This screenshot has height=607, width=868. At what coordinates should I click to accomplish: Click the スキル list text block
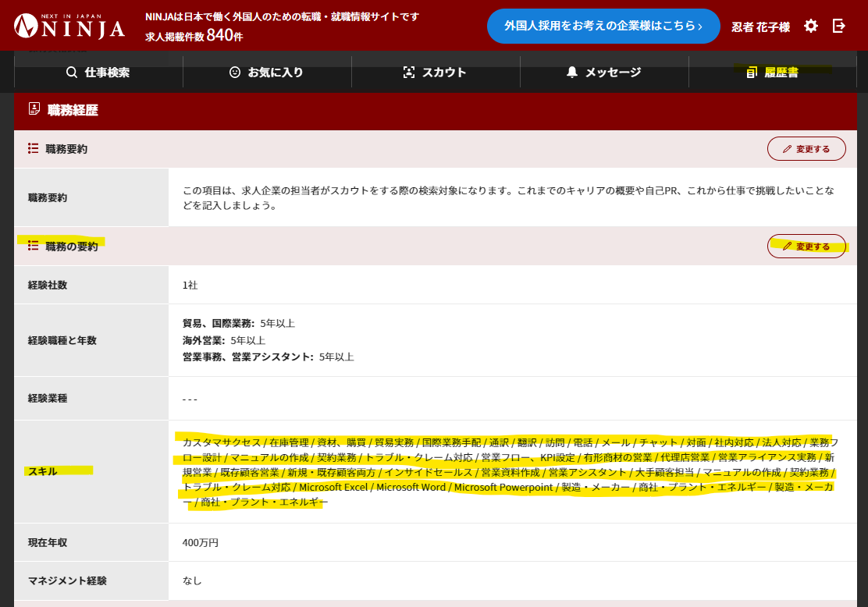coord(509,472)
